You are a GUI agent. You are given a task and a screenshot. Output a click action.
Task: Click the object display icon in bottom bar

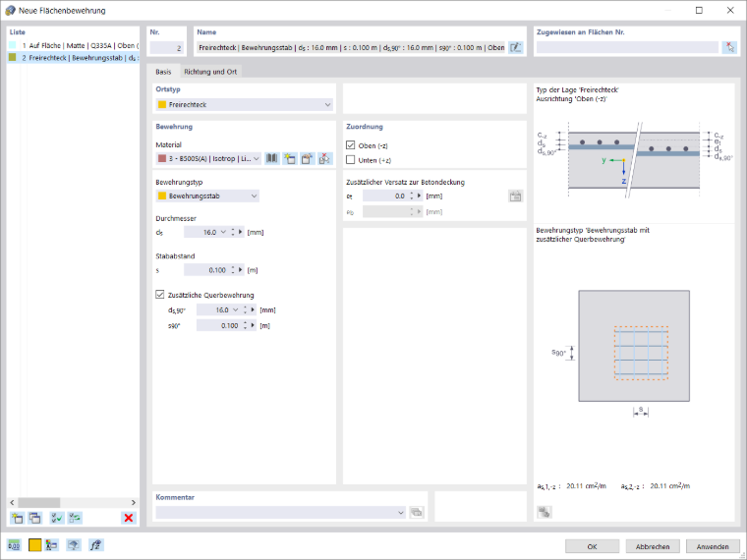coord(52,545)
